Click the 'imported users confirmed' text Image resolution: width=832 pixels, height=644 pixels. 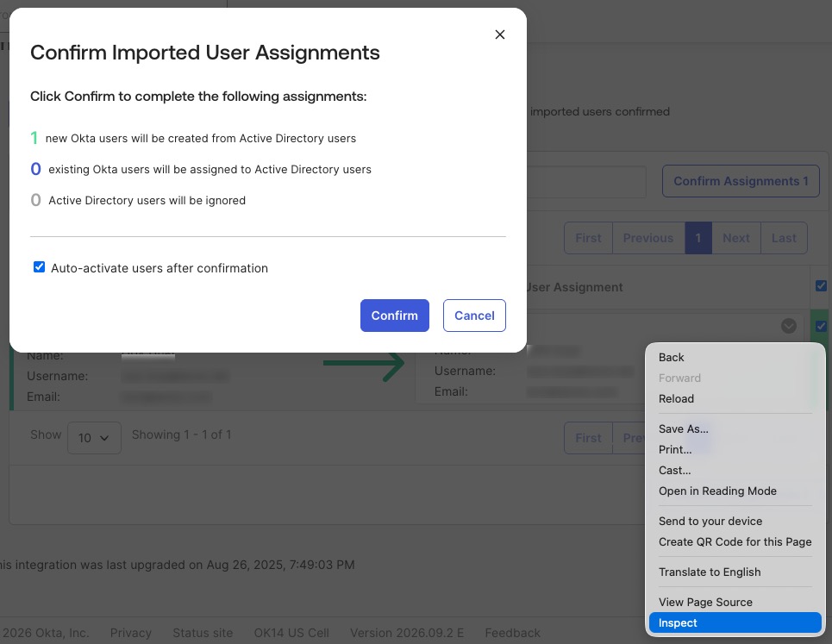pos(600,112)
